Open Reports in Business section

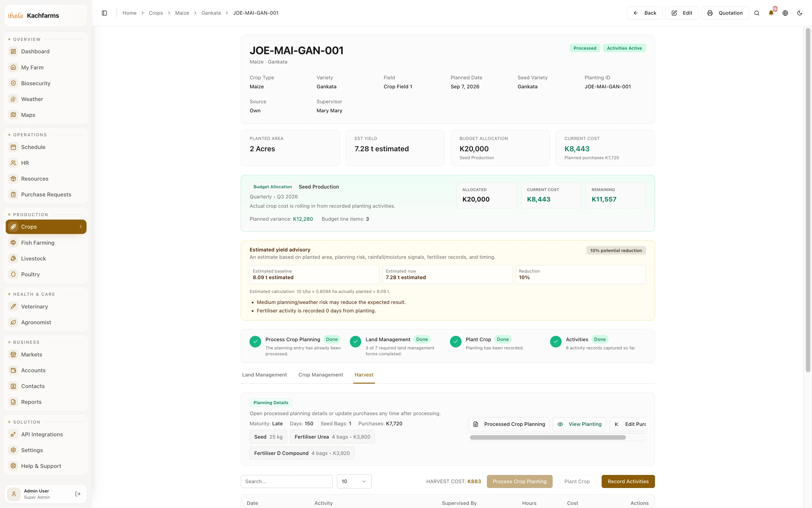(46, 402)
